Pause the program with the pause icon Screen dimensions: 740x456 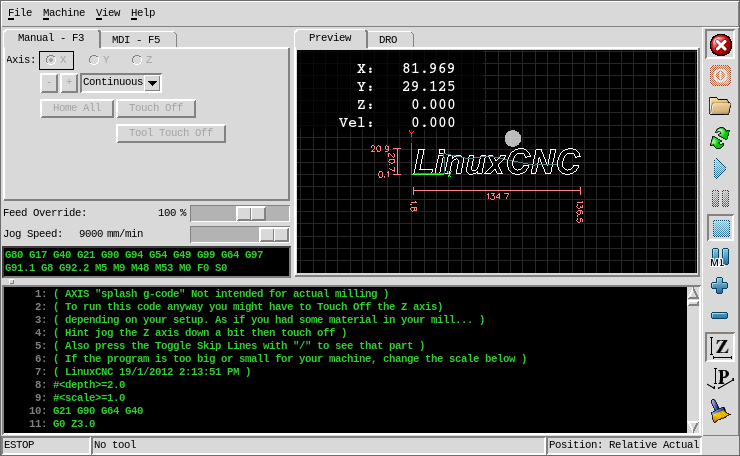(x=720, y=199)
